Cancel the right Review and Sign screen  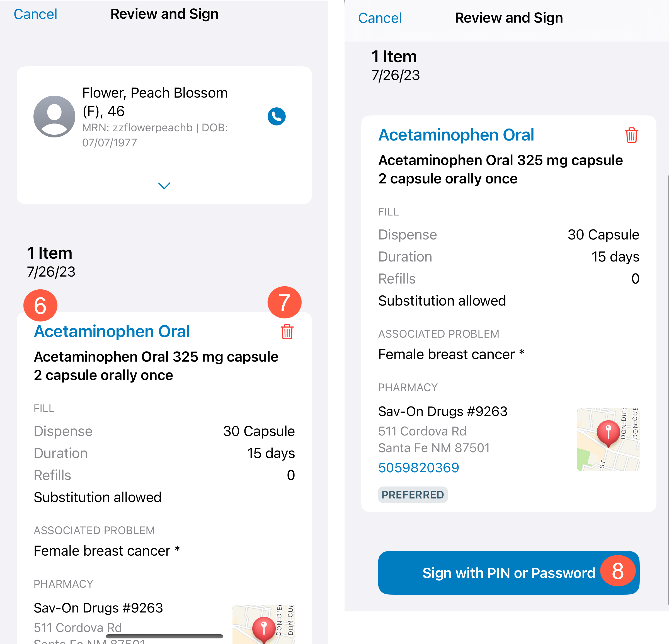tap(380, 18)
